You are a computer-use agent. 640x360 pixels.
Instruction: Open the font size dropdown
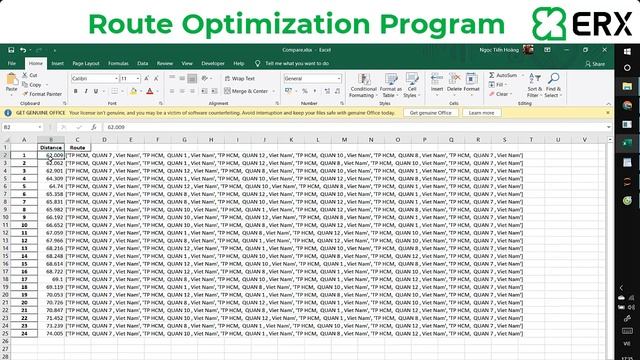[x=138, y=78]
